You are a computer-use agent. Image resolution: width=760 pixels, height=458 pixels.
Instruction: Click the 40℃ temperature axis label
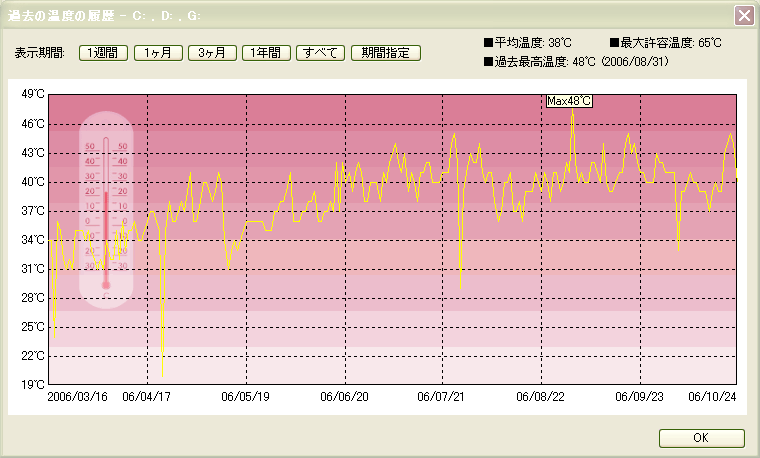point(33,182)
